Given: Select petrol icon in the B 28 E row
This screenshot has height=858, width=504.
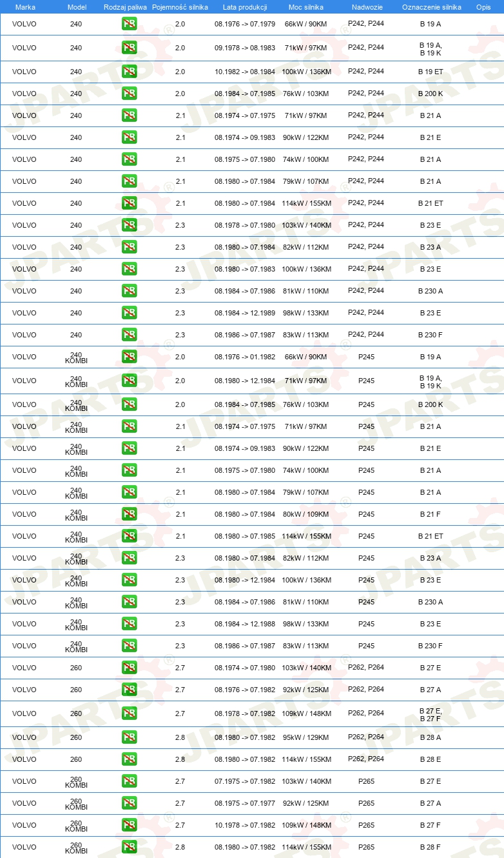Looking at the screenshot, I should pyautogui.click(x=130, y=759).
